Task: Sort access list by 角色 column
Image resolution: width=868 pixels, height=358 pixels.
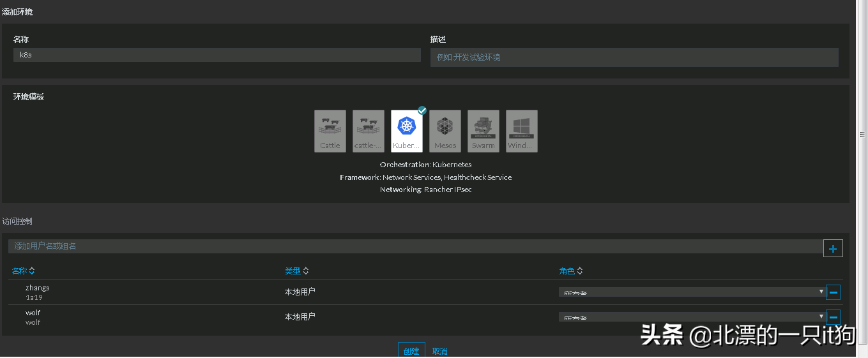Action: (570, 271)
